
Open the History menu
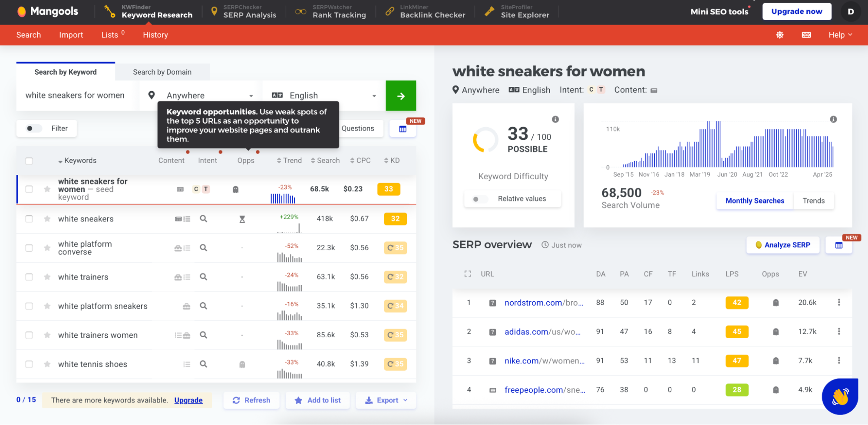(155, 35)
